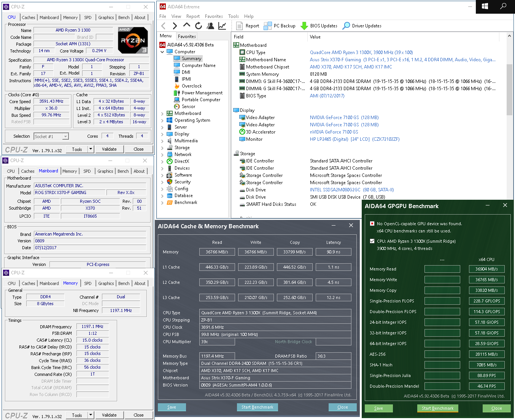Switch to SPD tab in middle CPU-Z
The width and height of the screenshot is (515, 420).
[x=87, y=171]
